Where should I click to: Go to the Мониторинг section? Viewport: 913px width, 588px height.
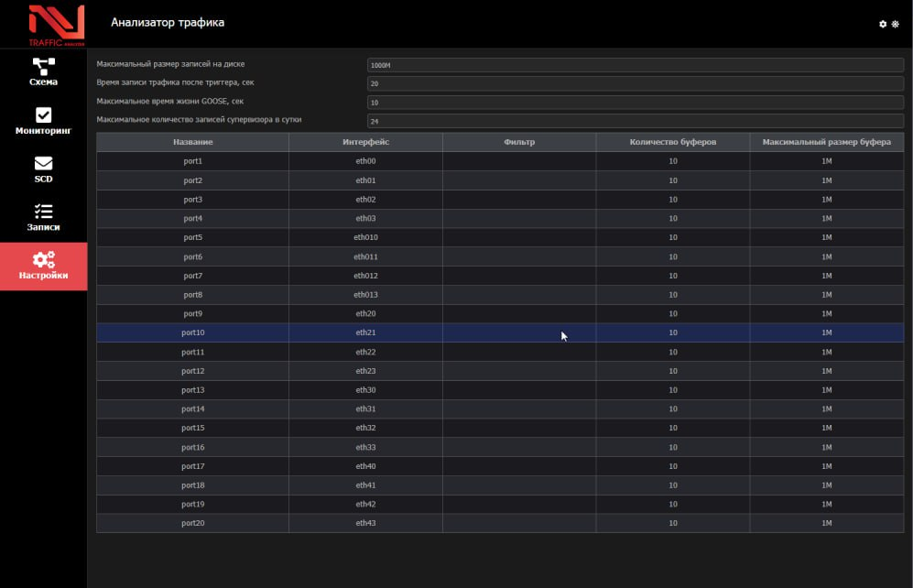(x=43, y=122)
